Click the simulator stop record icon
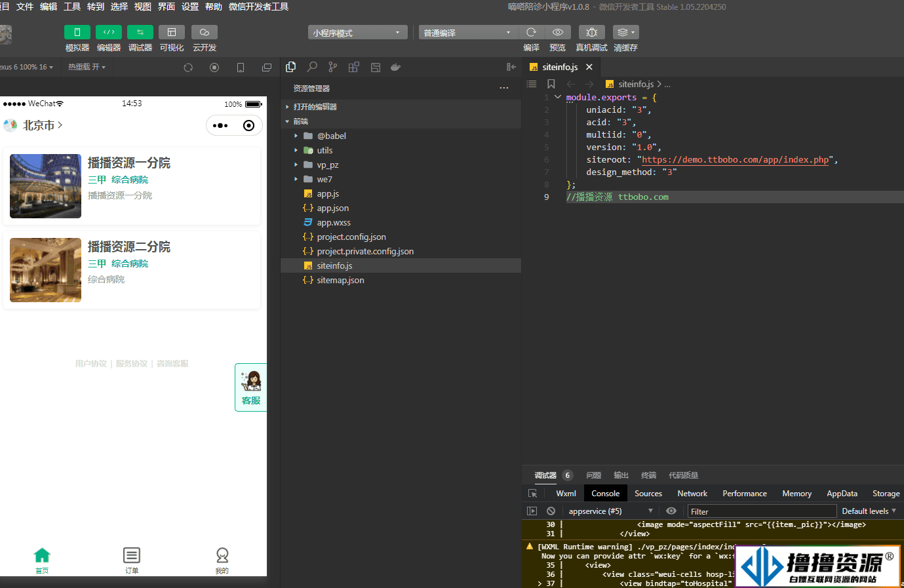This screenshot has height=588, width=904. (x=214, y=68)
